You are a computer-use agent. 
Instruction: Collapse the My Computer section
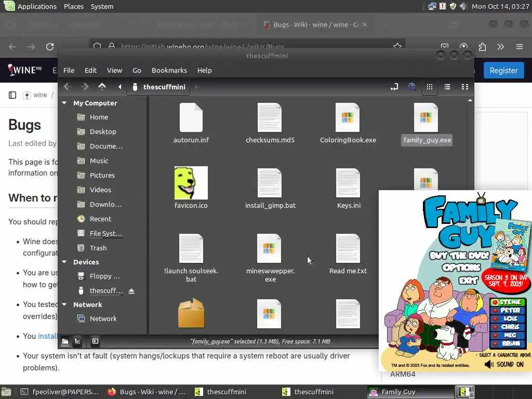point(64,103)
